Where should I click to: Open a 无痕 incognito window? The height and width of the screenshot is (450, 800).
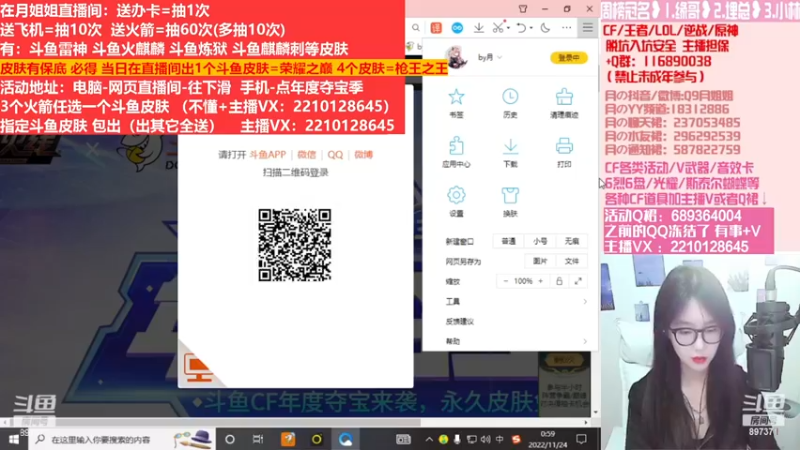click(571, 241)
